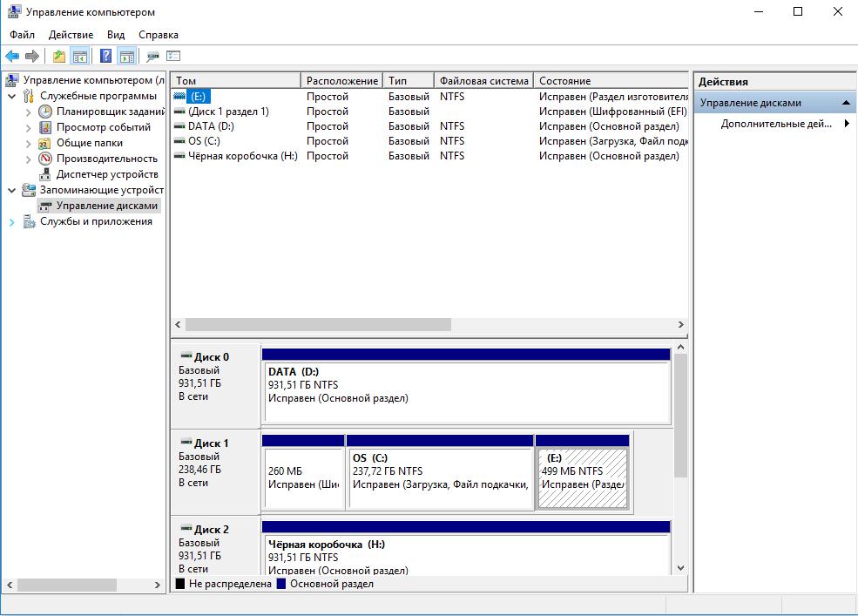Viewport: 858px width, 616px height.
Task: Open the Действие menu
Action: point(71,35)
